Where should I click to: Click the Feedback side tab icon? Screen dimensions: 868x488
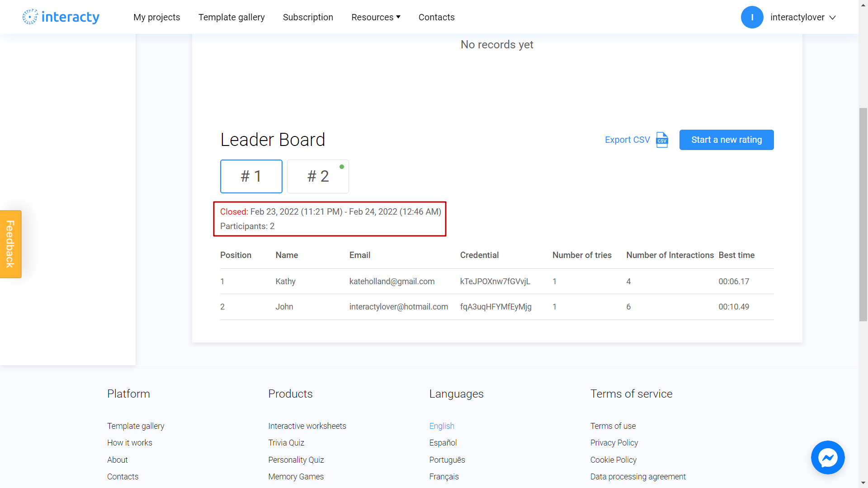[10, 244]
